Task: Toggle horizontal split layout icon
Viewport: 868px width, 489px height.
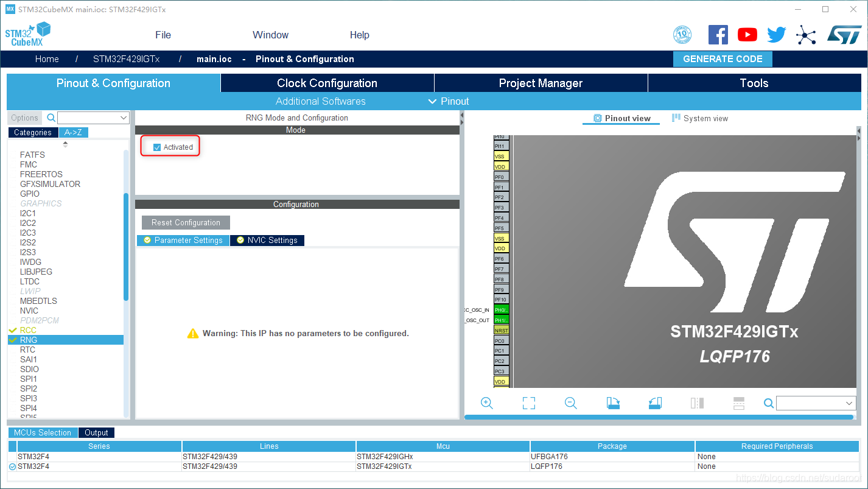Action: point(739,403)
